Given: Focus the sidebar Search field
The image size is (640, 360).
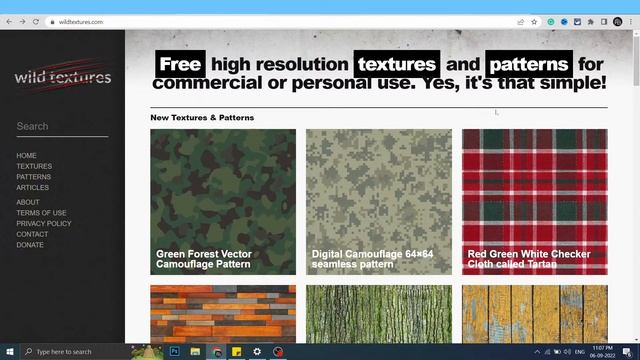Looking at the screenshot, I should point(62,127).
